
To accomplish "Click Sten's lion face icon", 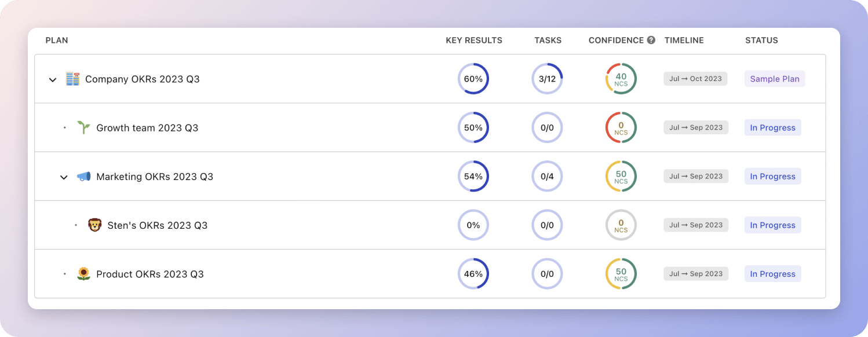I will click(x=94, y=225).
